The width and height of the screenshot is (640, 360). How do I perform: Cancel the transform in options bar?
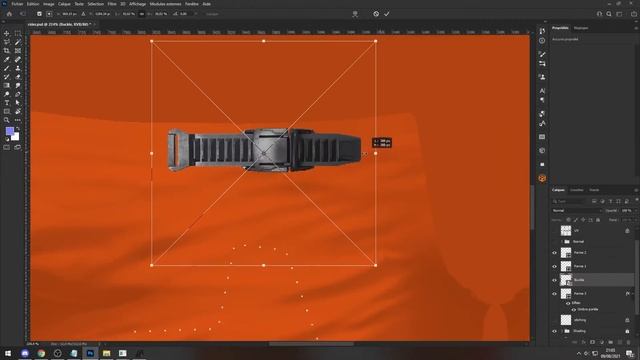pos(376,14)
